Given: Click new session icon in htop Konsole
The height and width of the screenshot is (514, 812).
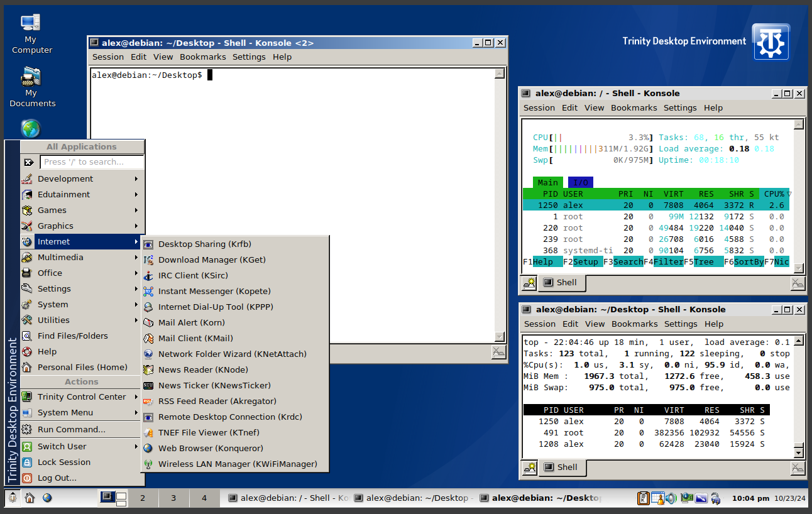Looking at the screenshot, I should click(529, 283).
